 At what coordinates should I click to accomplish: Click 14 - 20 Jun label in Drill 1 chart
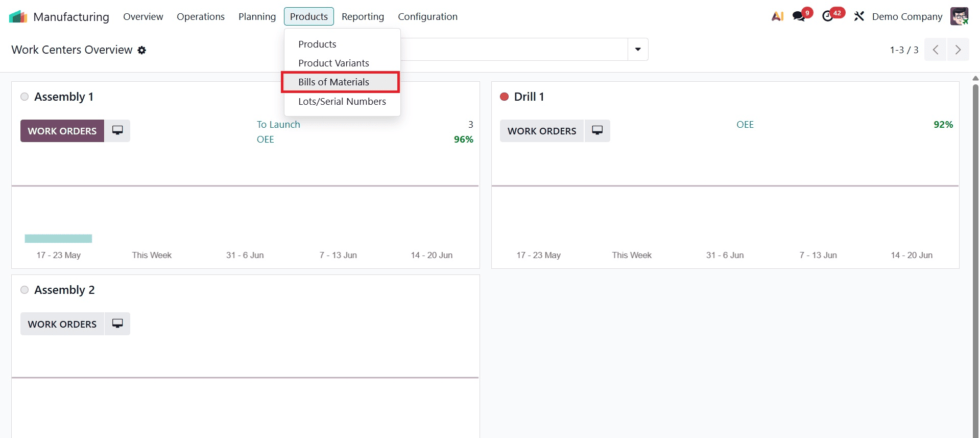pyautogui.click(x=912, y=255)
